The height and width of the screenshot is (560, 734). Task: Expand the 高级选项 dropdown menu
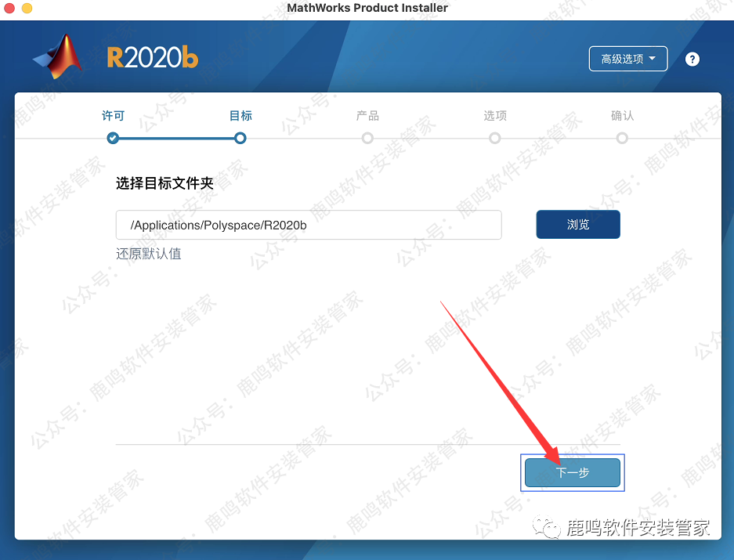pos(628,59)
